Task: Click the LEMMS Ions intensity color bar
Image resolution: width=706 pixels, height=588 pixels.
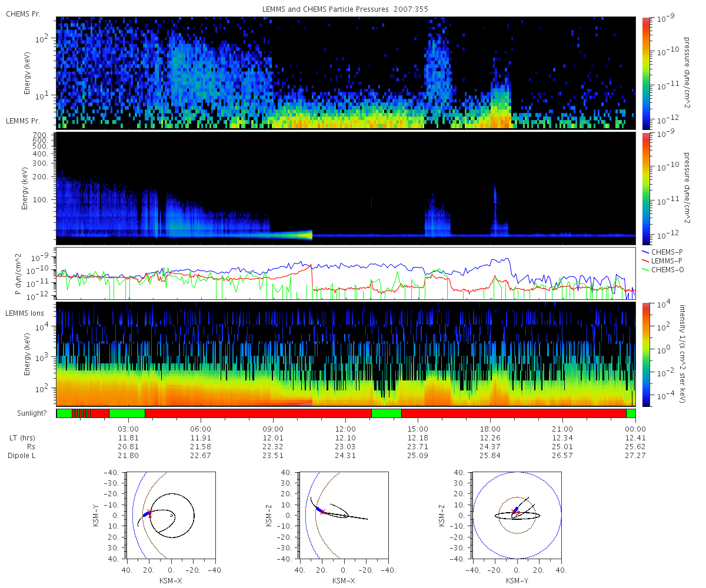Action: click(x=646, y=354)
